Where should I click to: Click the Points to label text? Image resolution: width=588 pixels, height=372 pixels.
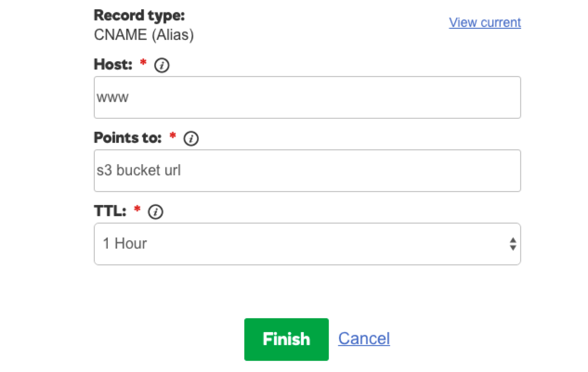pos(128,138)
